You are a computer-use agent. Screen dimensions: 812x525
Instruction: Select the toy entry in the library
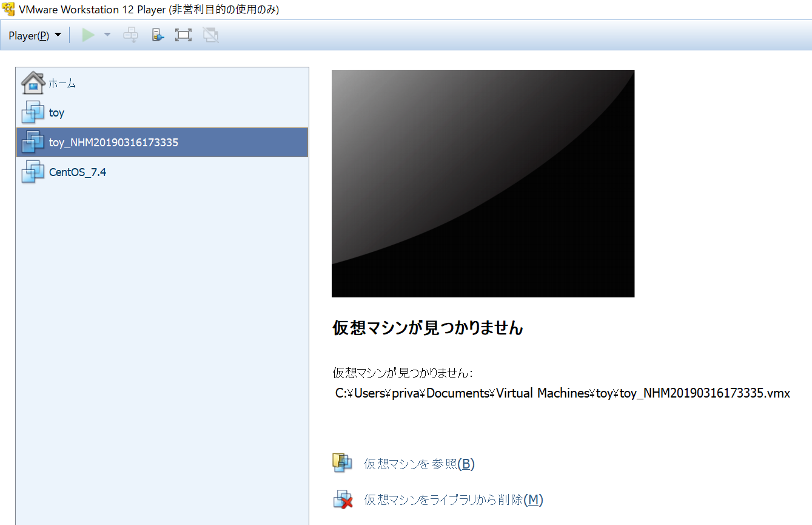click(162, 113)
